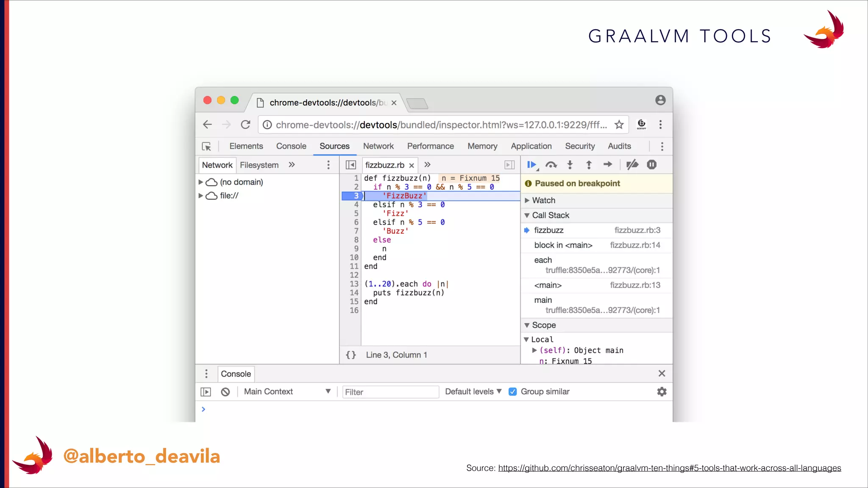The width and height of the screenshot is (868, 488).
Task: Click the Step arrow button
Action: (608, 164)
